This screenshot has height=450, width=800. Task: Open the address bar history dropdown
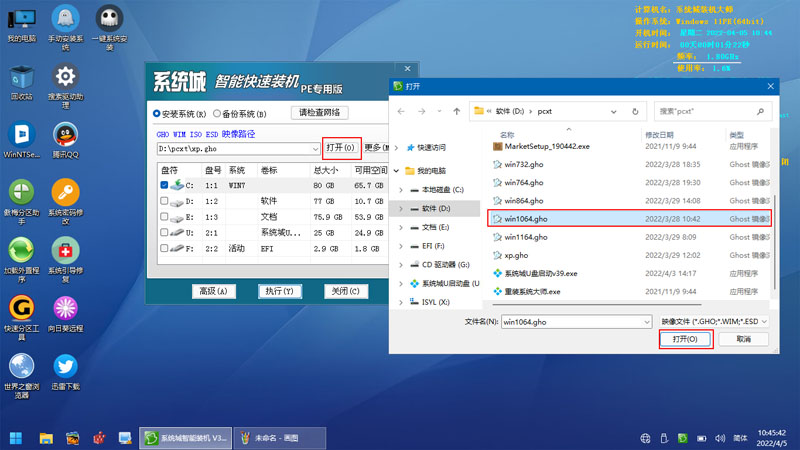click(x=613, y=111)
